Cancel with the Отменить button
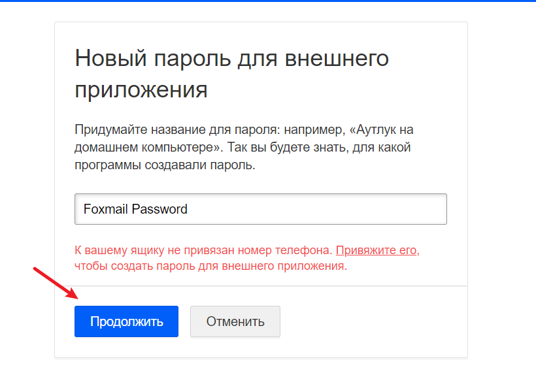Viewport: 536px width, 392px height. pos(235,321)
